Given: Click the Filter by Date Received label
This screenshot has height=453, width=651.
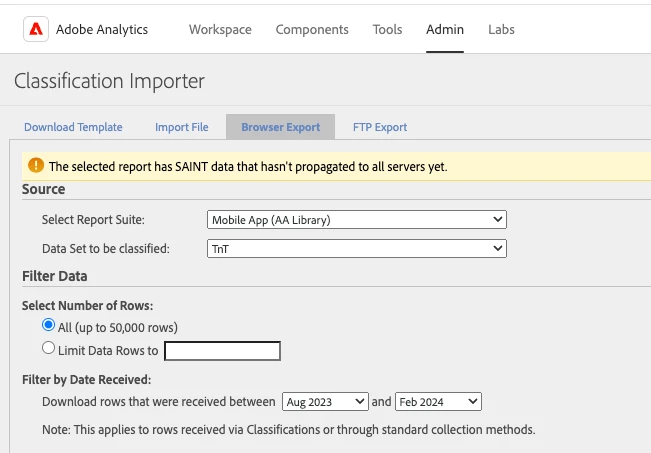Looking at the screenshot, I should tap(86, 380).
